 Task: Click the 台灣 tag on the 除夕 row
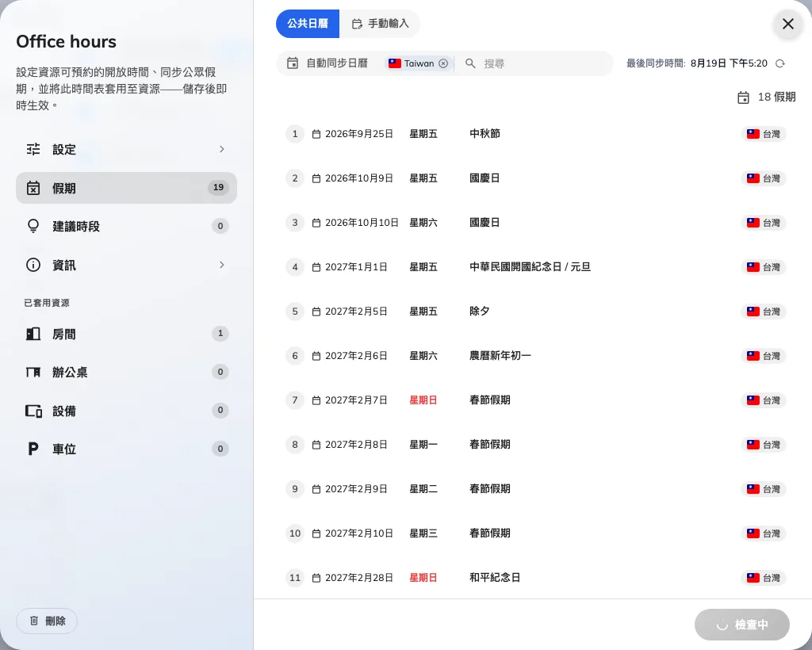764,312
